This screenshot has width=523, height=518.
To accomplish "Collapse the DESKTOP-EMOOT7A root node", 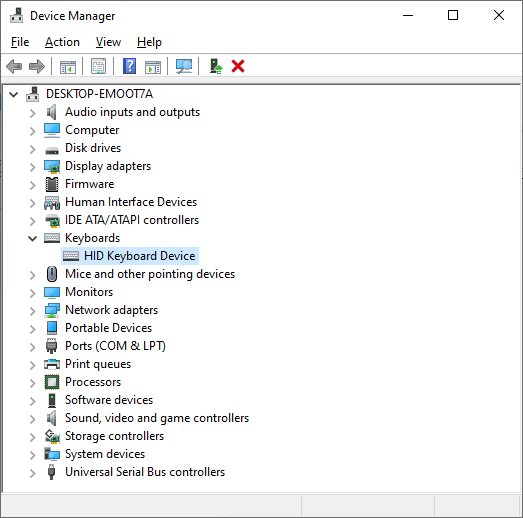I will [x=13, y=95].
